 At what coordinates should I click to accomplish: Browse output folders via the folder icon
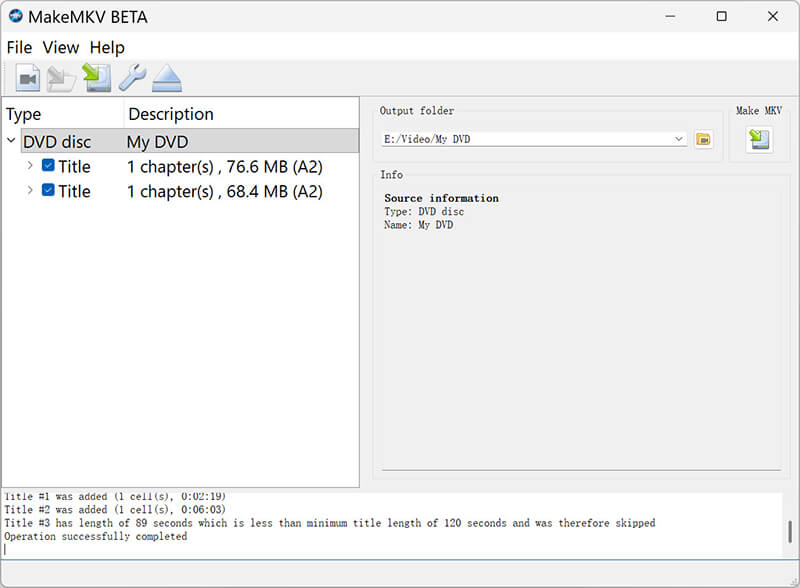coord(702,139)
